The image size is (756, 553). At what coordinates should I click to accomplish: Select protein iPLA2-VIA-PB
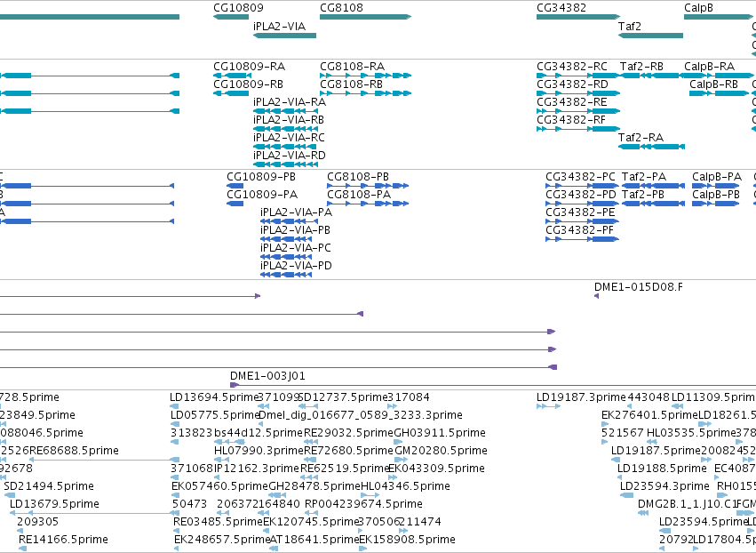295,230
